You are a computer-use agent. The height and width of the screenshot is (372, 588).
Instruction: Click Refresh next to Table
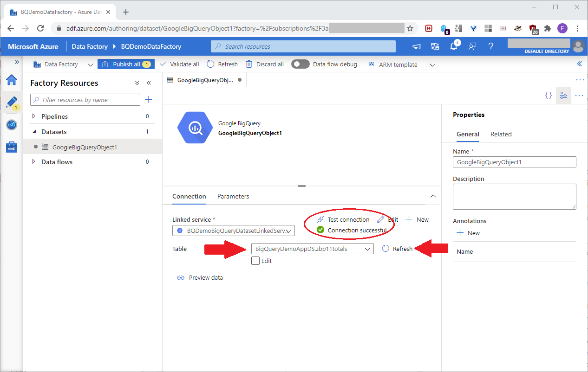pos(397,249)
